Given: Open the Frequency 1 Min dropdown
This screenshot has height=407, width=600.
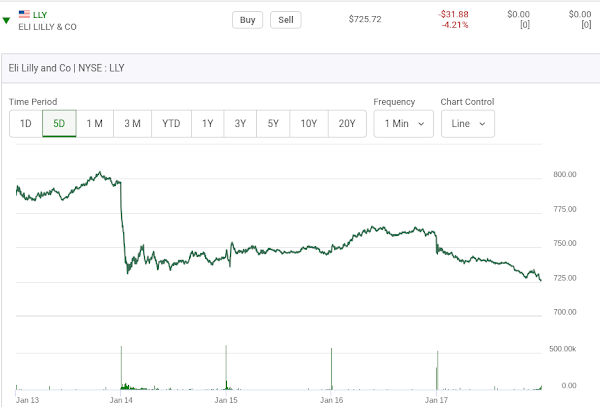Looking at the screenshot, I should pyautogui.click(x=403, y=124).
